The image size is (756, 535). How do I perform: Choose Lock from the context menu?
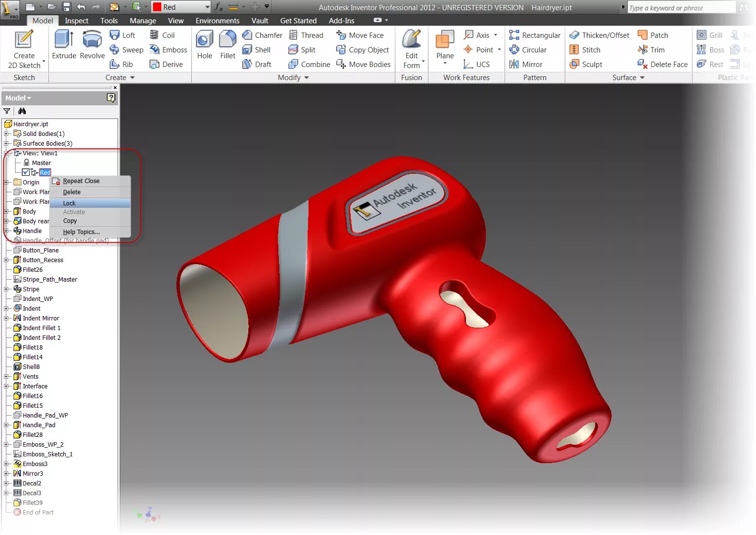pos(90,203)
